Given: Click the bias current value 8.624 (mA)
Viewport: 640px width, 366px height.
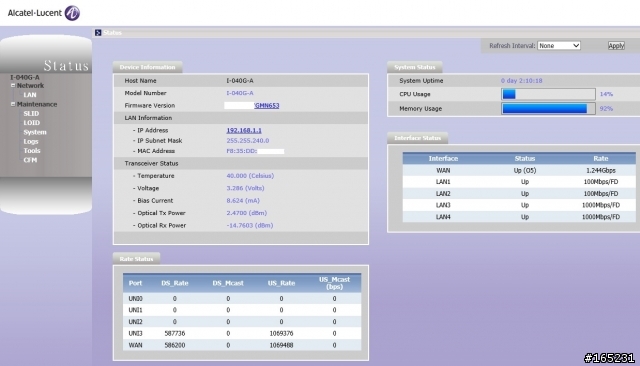Looking at the screenshot, I should (243, 201).
